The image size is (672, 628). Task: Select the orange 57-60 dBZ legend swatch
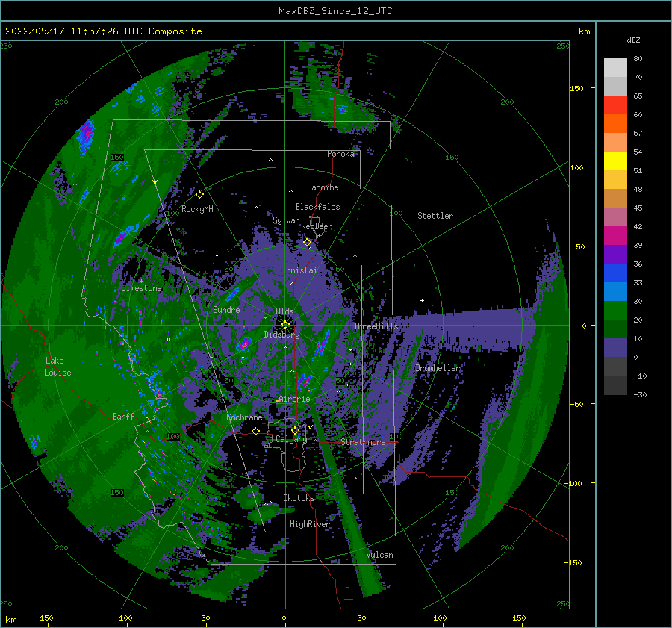pos(615,124)
